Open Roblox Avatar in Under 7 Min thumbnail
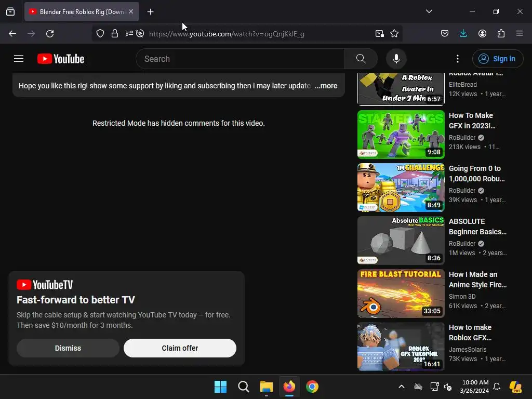Image resolution: width=532 pixels, height=399 pixels. coord(401,89)
